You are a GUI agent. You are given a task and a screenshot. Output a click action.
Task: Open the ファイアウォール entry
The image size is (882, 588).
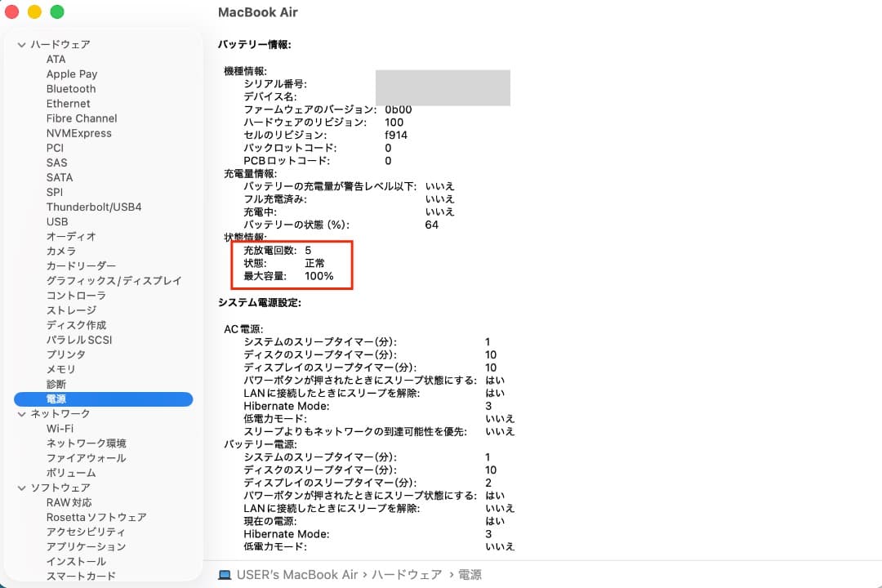point(86,458)
